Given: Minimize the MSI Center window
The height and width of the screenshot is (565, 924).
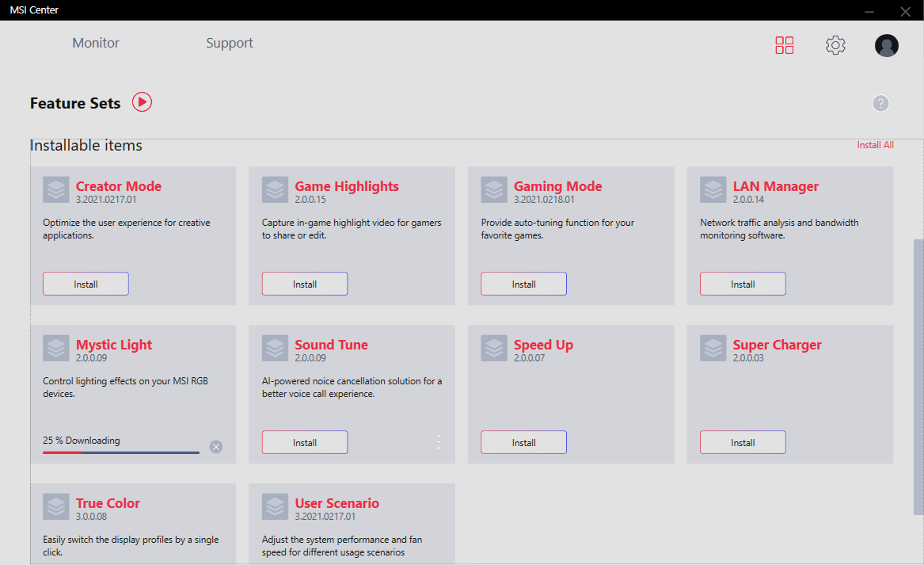Looking at the screenshot, I should (869, 12).
